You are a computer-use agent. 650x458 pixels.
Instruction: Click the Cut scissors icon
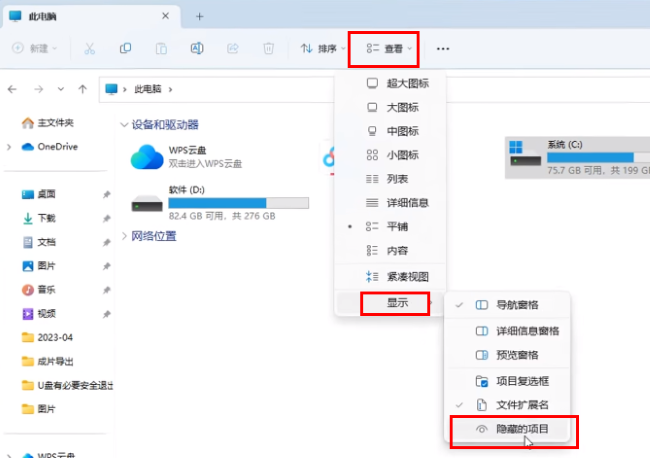(x=90, y=48)
